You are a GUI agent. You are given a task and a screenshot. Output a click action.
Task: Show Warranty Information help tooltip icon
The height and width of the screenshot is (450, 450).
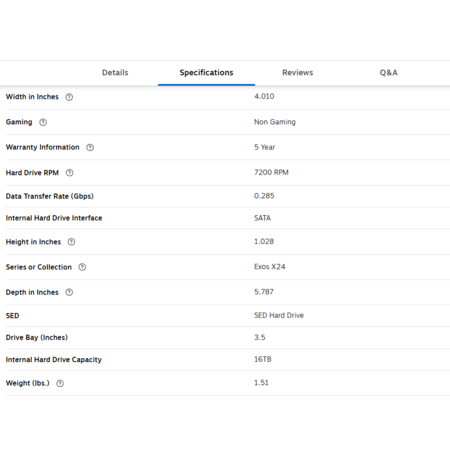(x=90, y=147)
